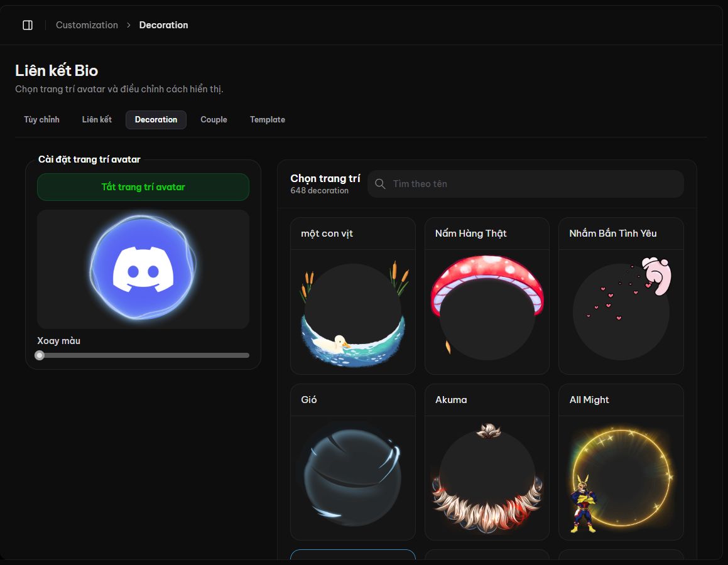This screenshot has height=565, width=728.
Task: Pick the All Might golden ring decoration
Action: pos(621,462)
